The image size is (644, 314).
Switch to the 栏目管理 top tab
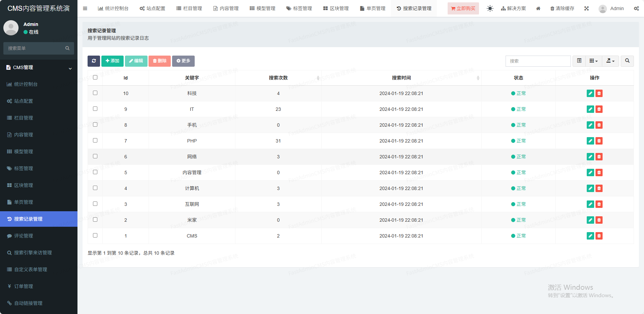(x=189, y=8)
